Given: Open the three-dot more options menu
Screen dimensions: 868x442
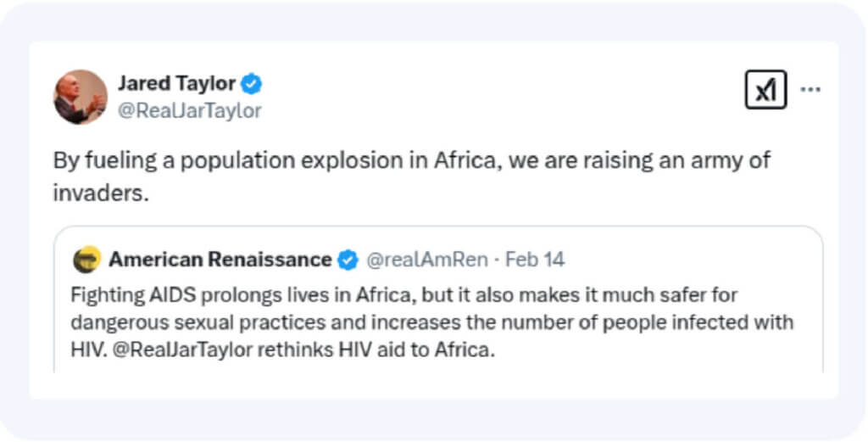Looking at the screenshot, I should click(x=810, y=90).
